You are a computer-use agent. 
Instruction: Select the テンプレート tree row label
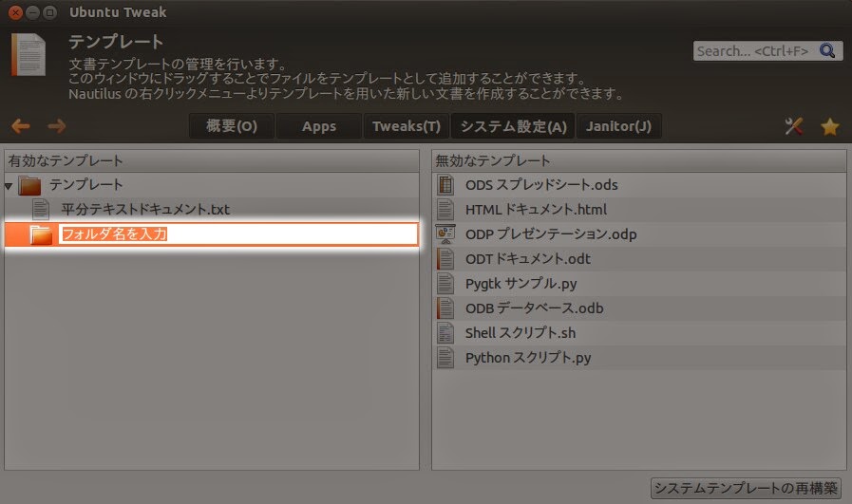coord(85,185)
